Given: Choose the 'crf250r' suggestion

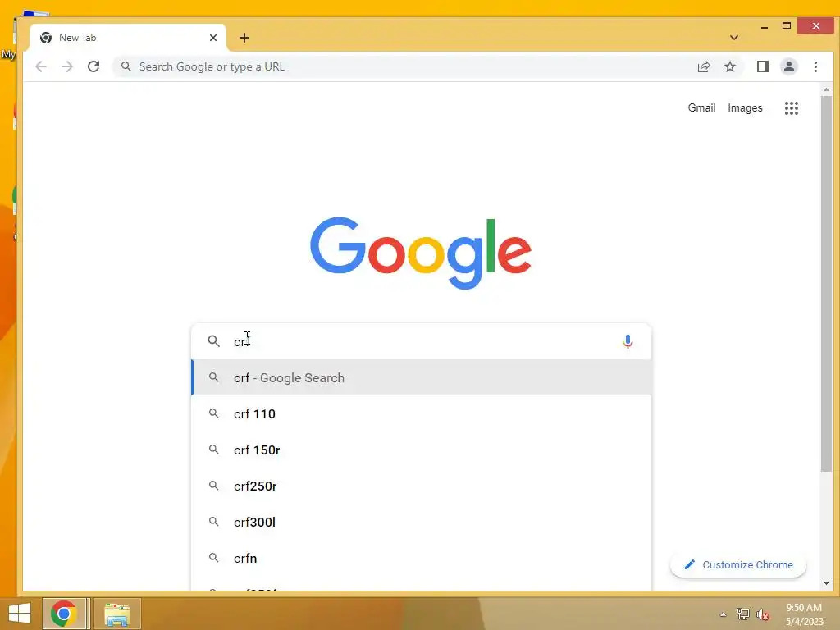Looking at the screenshot, I should point(421,486).
